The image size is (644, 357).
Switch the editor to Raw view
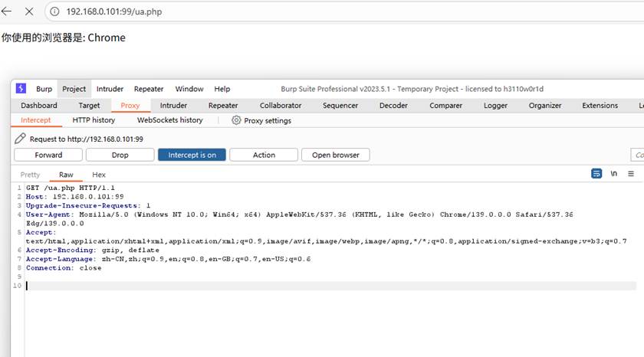point(66,175)
